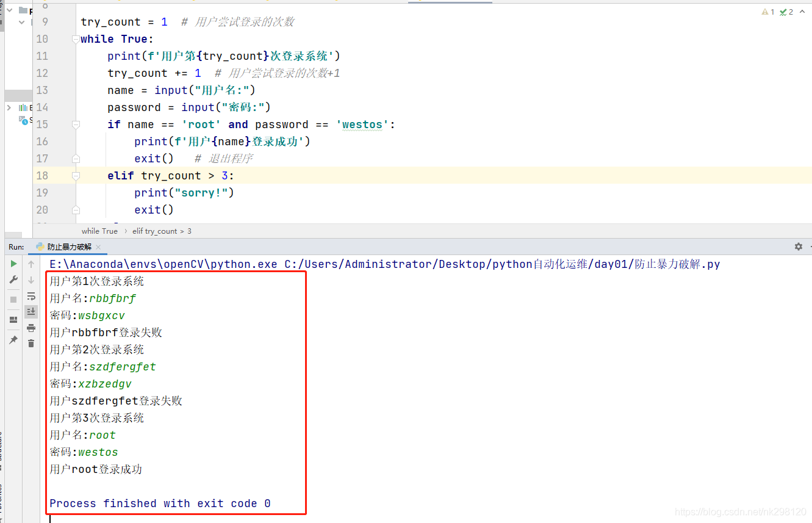Viewport: 812px width, 523px height.
Task: Print console output with printer icon
Action: click(x=31, y=328)
